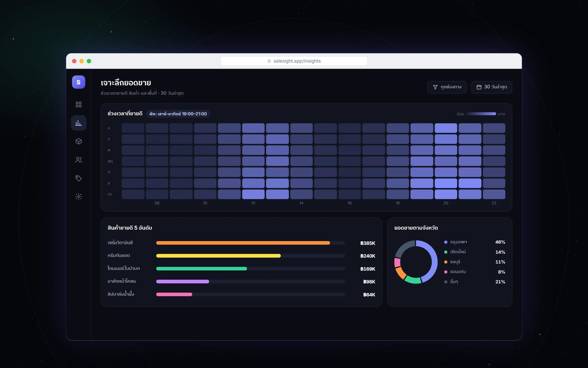Open the dashboard grid icon in sidebar
The height and width of the screenshot is (368, 588).
[78, 105]
